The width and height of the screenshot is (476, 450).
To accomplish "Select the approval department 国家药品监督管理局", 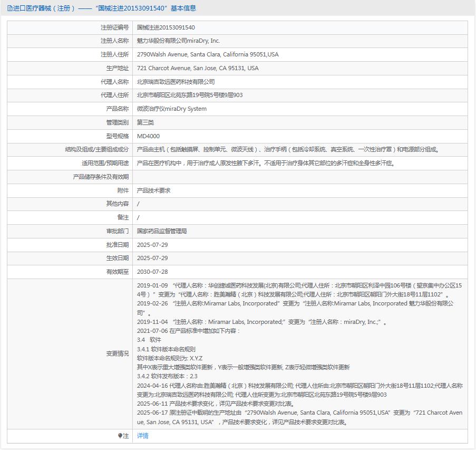I will [x=161, y=231].
